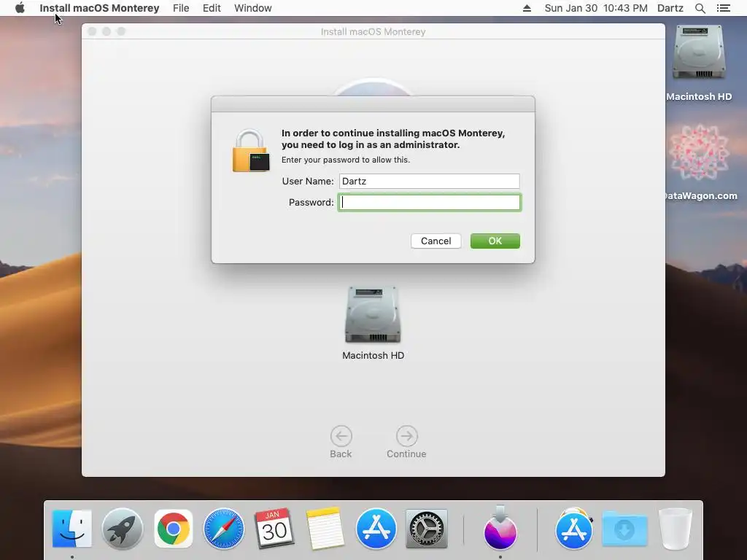Open Launchpad from the Dock
Screen dimensions: 747x560
coord(123,528)
